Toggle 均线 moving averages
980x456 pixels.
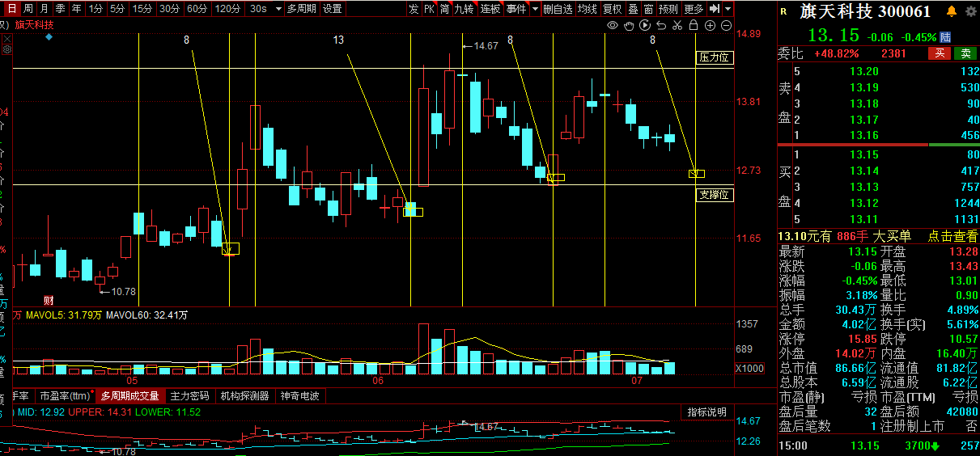tap(588, 9)
